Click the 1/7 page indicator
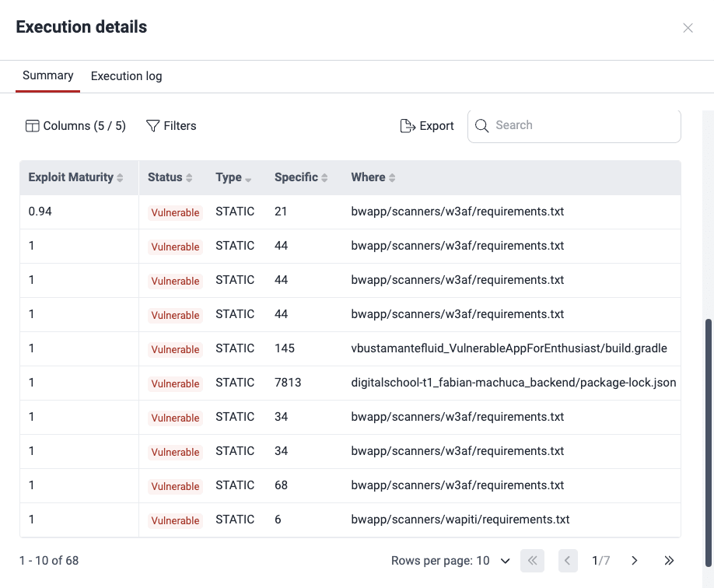The width and height of the screenshot is (714, 588). tap(601, 561)
